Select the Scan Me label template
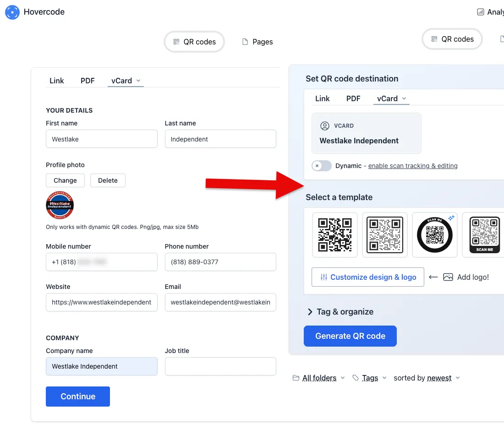 [483, 235]
